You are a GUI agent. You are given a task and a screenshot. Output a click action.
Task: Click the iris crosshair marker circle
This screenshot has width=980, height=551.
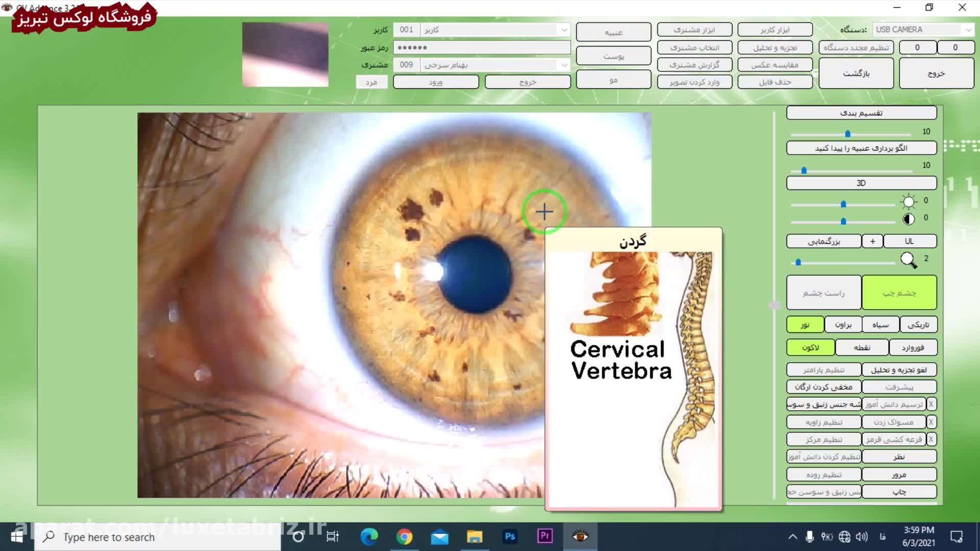[544, 212]
